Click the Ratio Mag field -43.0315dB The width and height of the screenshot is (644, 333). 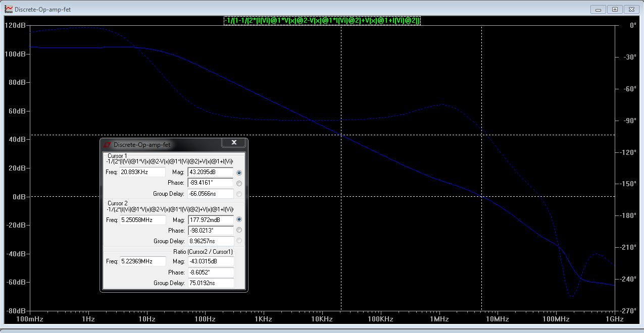pos(210,261)
